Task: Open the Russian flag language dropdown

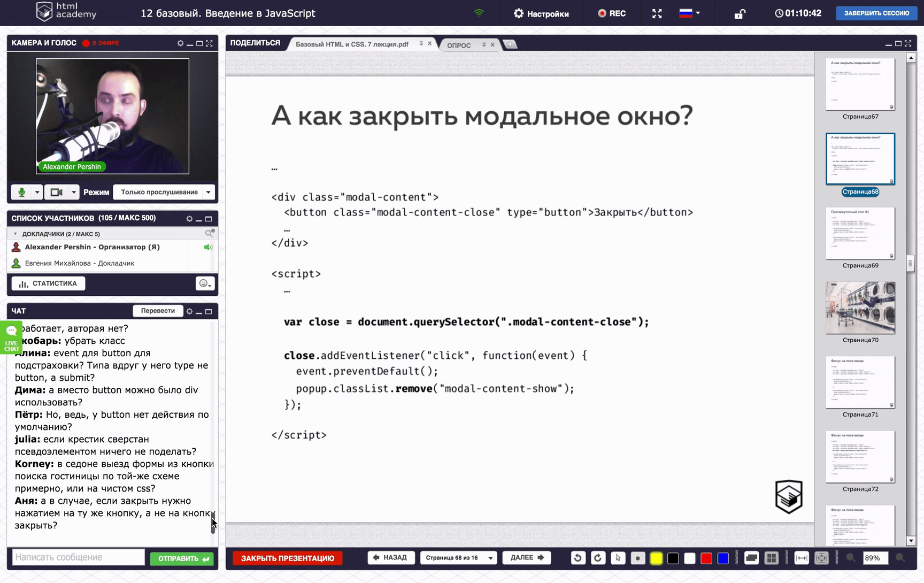Action: 690,13
